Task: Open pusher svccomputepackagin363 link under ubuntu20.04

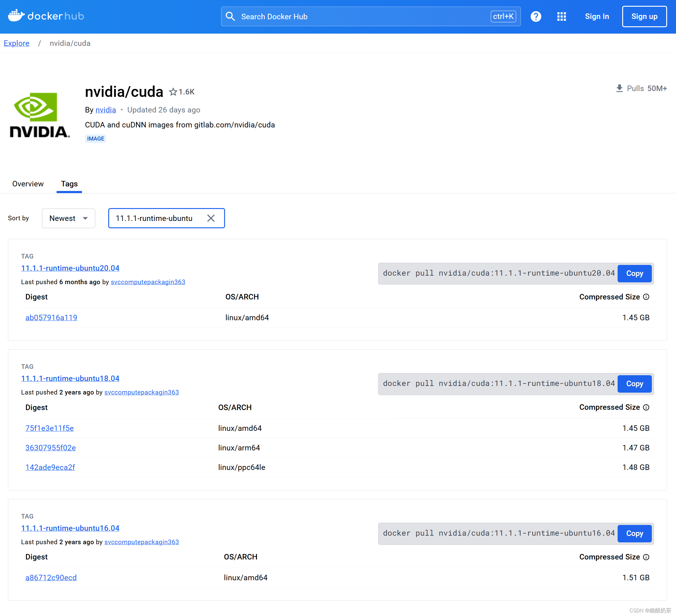Action: (x=148, y=282)
